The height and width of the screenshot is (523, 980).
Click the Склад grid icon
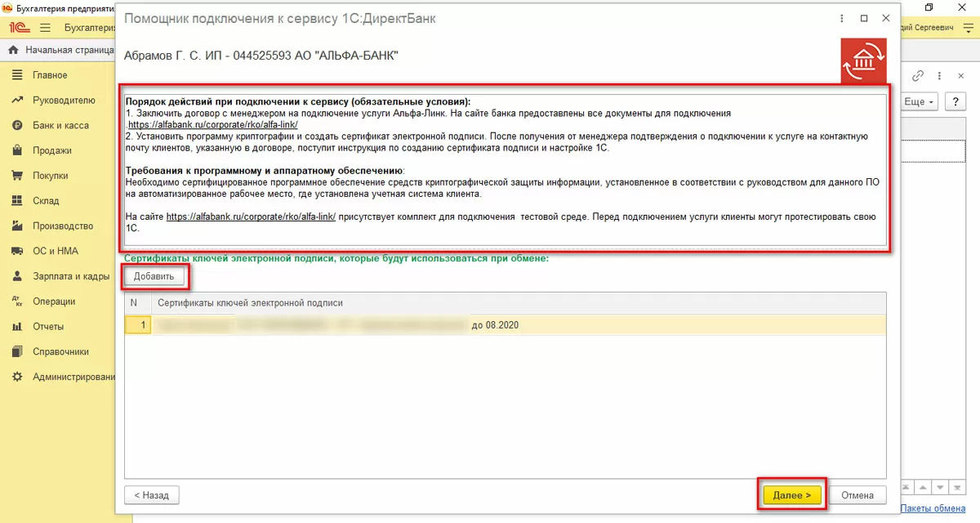click(x=16, y=201)
